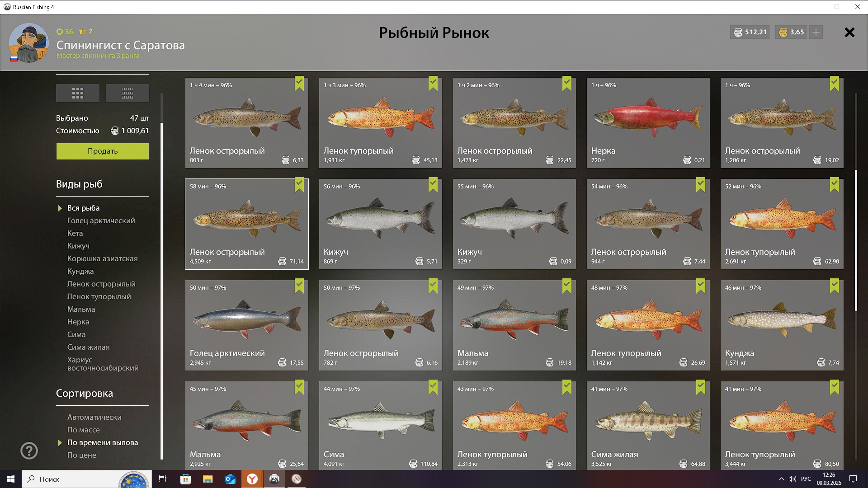Select Ленок тупорылый 1,142 кг card
The width and height of the screenshot is (868, 488).
pyautogui.click(x=648, y=325)
